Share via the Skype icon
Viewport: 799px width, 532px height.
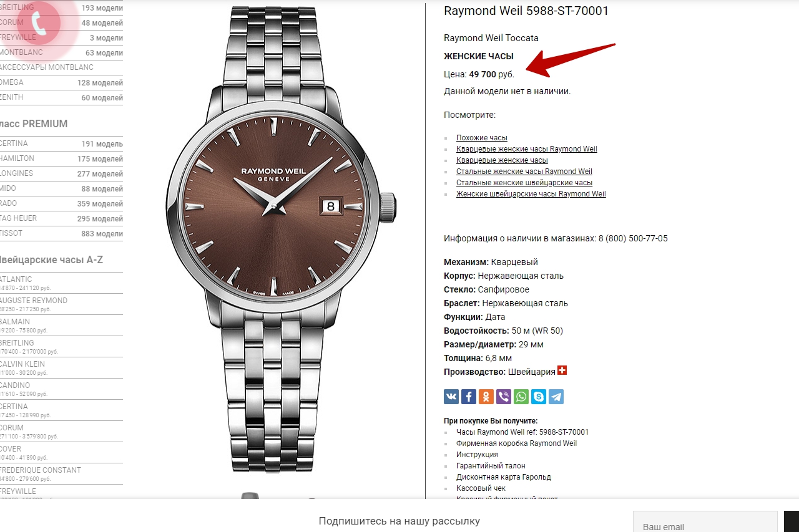(x=539, y=397)
